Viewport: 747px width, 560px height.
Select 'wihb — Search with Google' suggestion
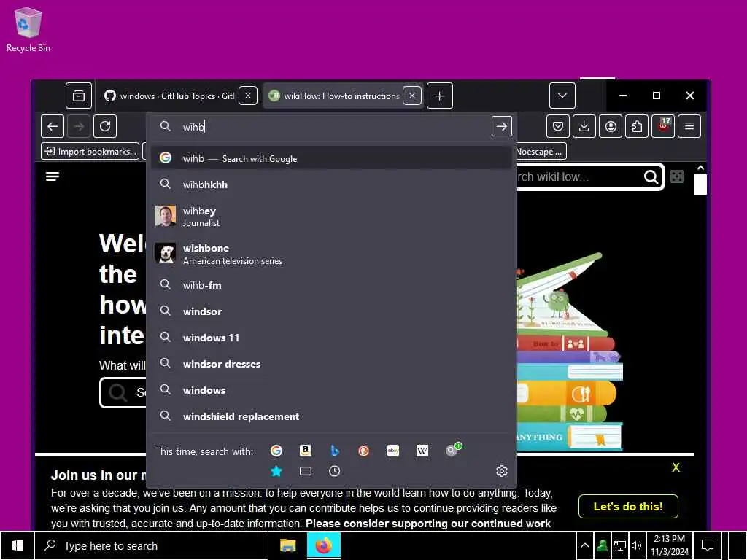tap(332, 158)
